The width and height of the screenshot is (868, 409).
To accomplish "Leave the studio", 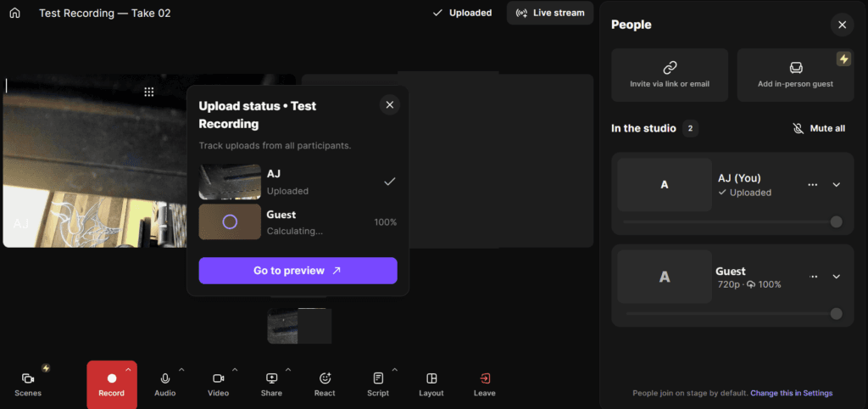I will (x=484, y=384).
